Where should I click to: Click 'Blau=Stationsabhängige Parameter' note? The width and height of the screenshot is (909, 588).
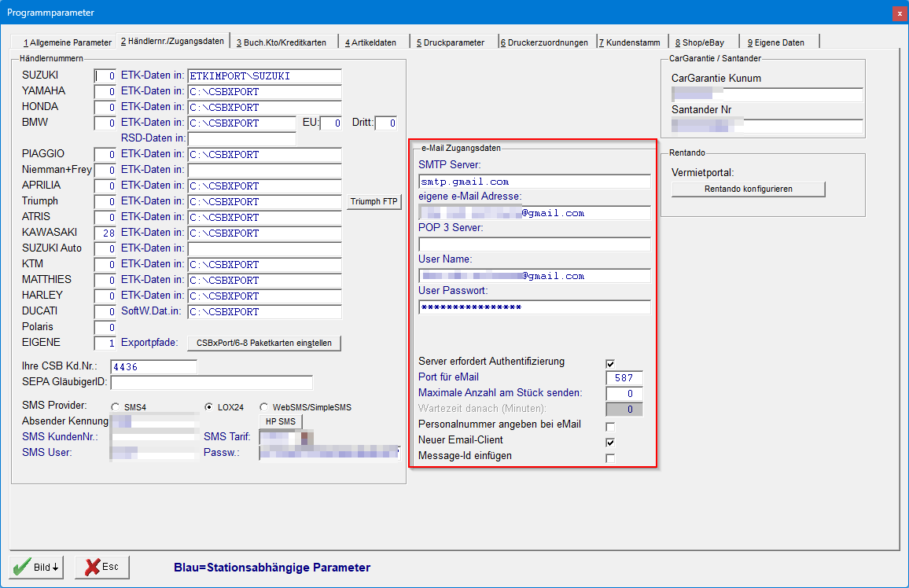point(272,568)
